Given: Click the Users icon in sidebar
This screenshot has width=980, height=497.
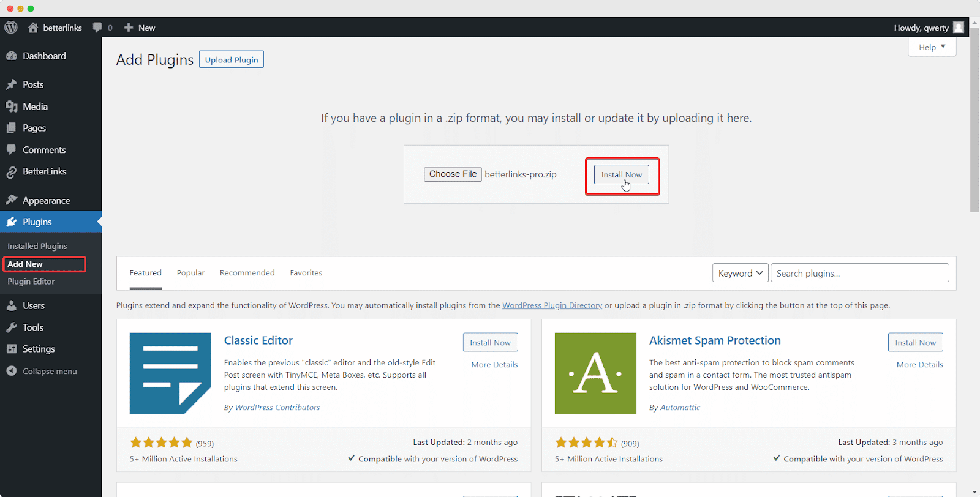Looking at the screenshot, I should 12,305.
